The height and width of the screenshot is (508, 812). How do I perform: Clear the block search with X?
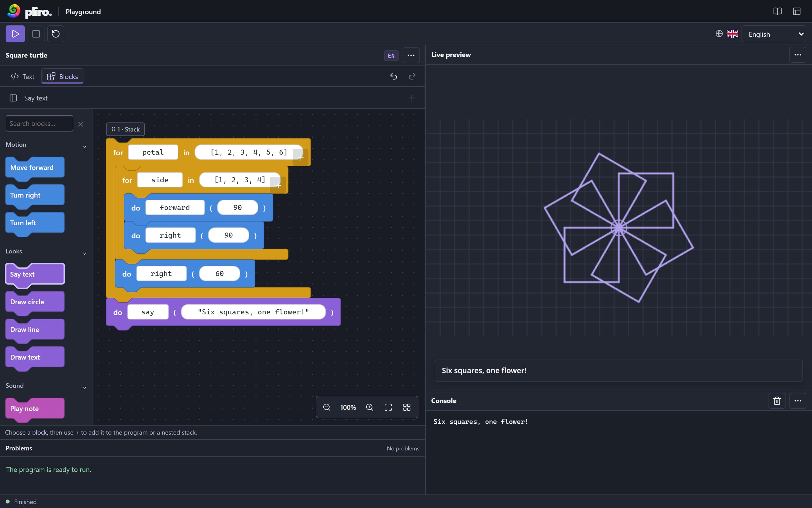(x=81, y=124)
